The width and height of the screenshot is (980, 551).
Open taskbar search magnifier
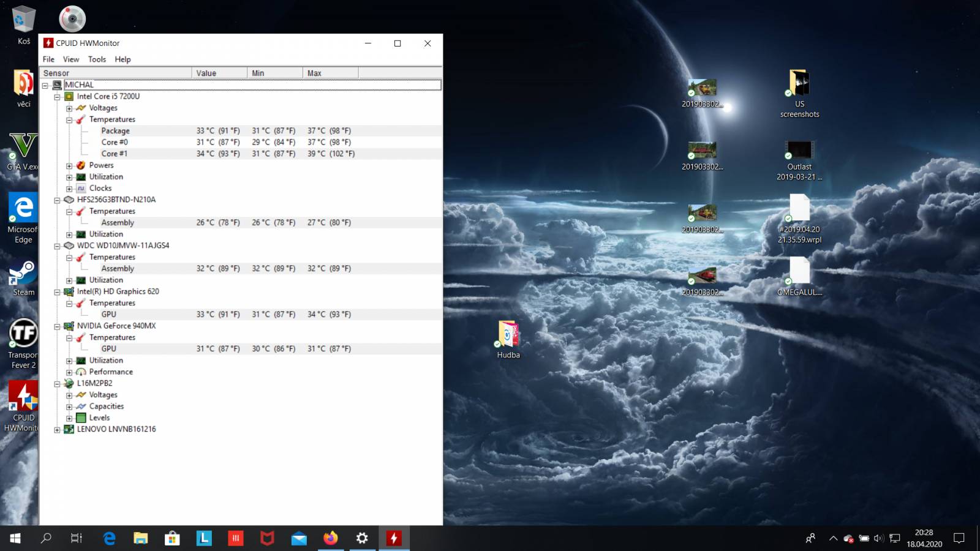point(46,538)
